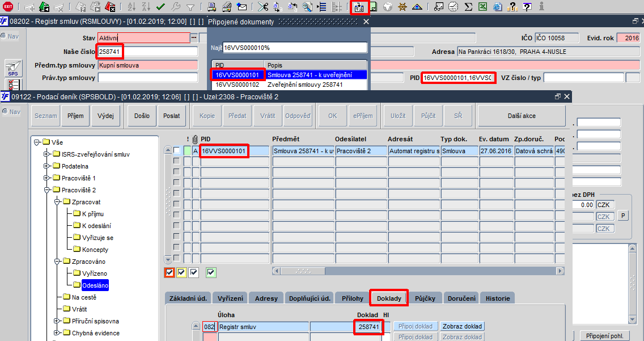The image size is (644, 341).
Task: Click horizontal scrollbar right arrow of grid
Action: click(560, 271)
